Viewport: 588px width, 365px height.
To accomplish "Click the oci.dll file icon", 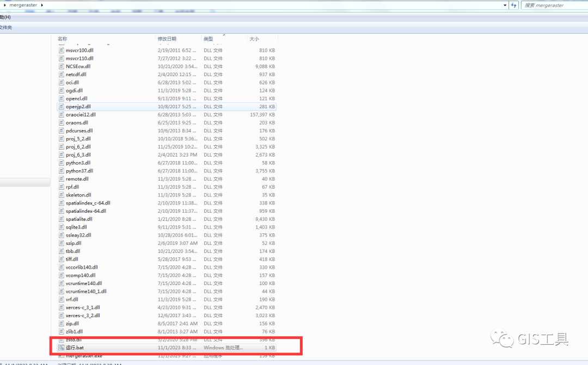I will [62, 83].
